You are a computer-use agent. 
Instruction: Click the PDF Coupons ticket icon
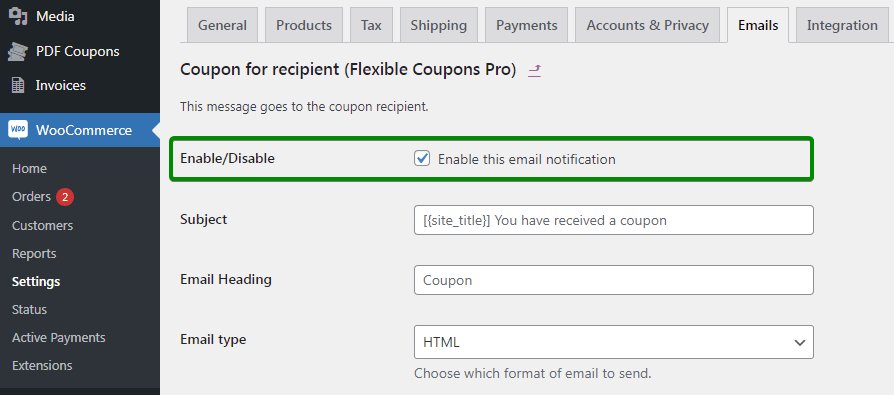tap(18, 52)
